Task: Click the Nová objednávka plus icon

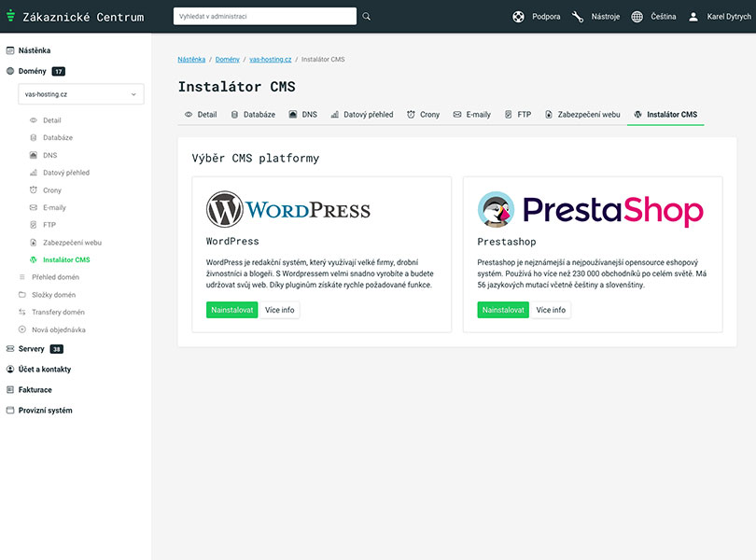Action: [21, 329]
